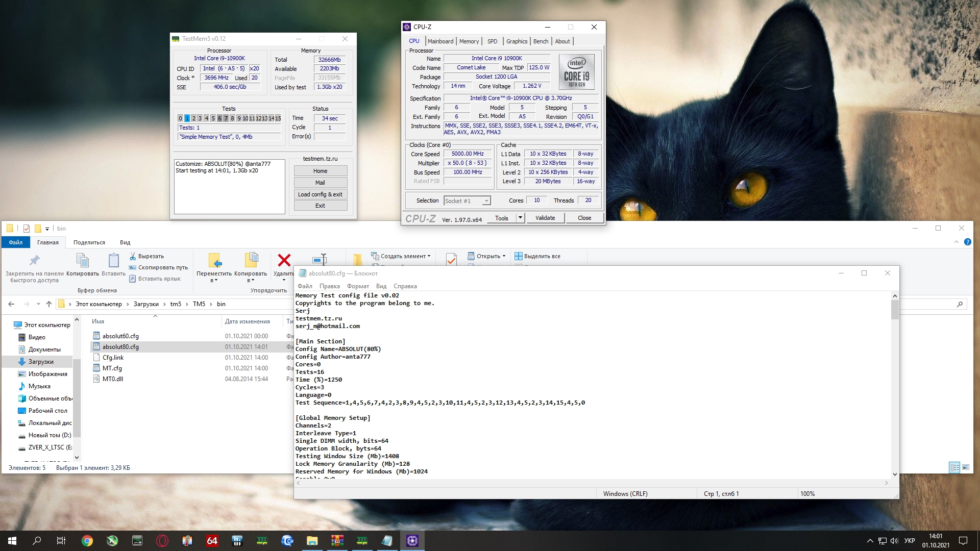Click the Cut (Вырезать) scissors icon
The width and height of the screenshot is (980, 551).
click(133, 256)
